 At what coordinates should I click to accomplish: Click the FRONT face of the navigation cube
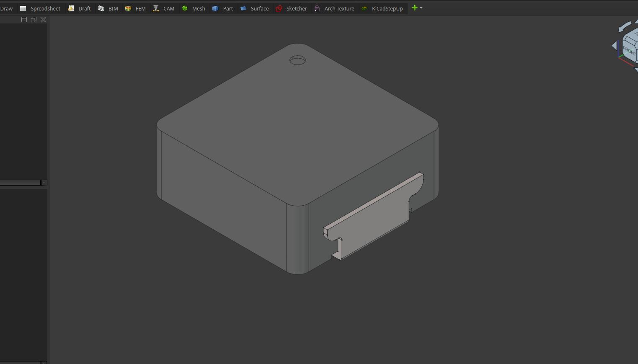point(629,52)
